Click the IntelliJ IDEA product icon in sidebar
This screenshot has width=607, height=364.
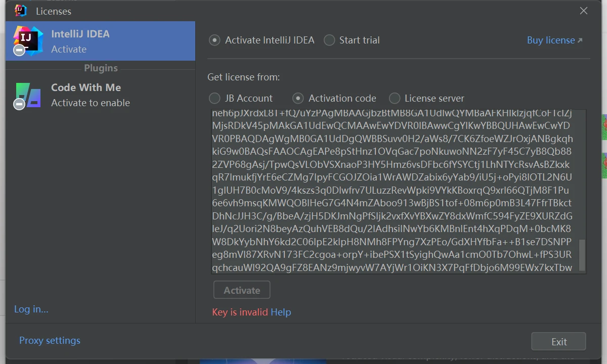[x=28, y=40]
